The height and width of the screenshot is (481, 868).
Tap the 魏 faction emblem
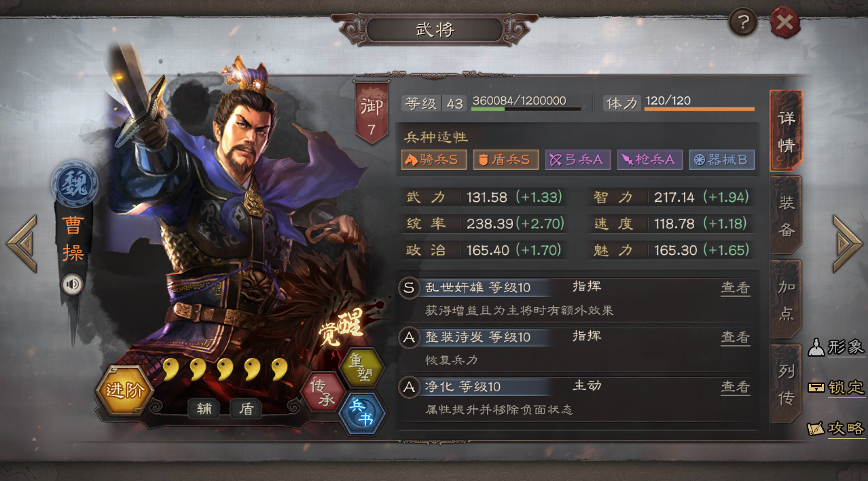tap(74, 185)
